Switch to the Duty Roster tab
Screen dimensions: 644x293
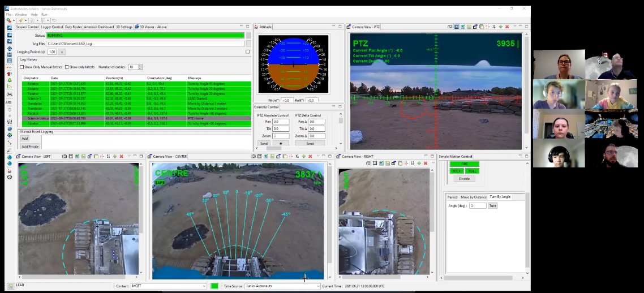(73, 27)
